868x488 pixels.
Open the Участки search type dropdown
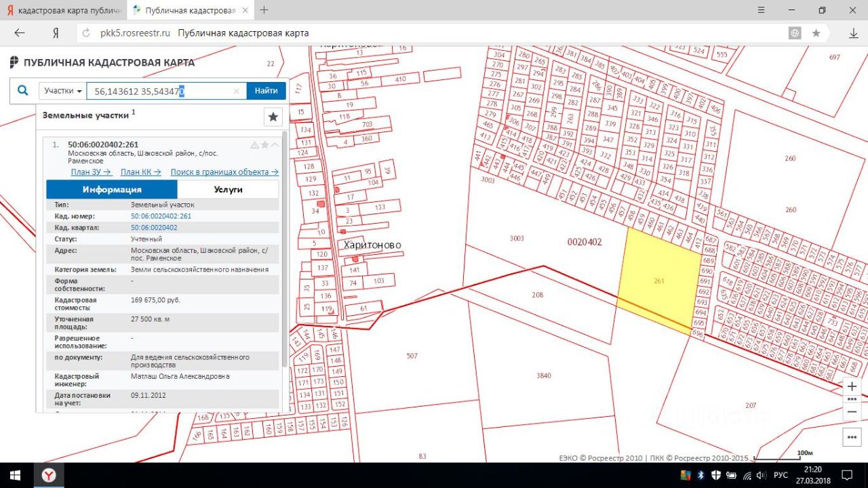point(63,91)
